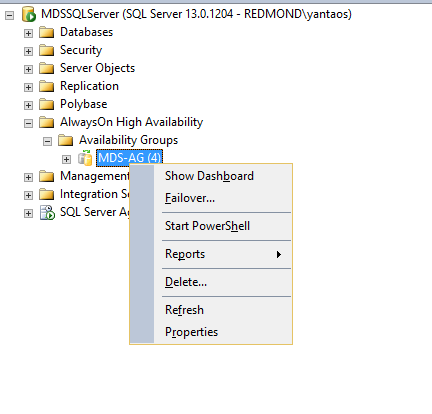Click the Replication folder icon

pos(46,86)
